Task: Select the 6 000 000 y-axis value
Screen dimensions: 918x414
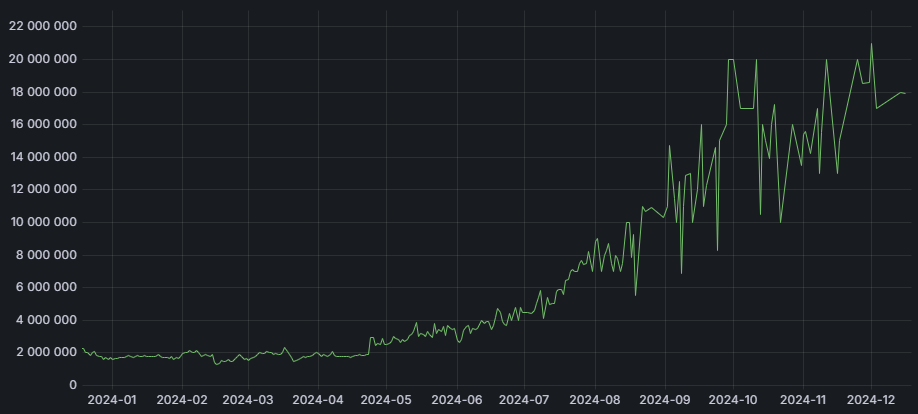Action: 46,288
